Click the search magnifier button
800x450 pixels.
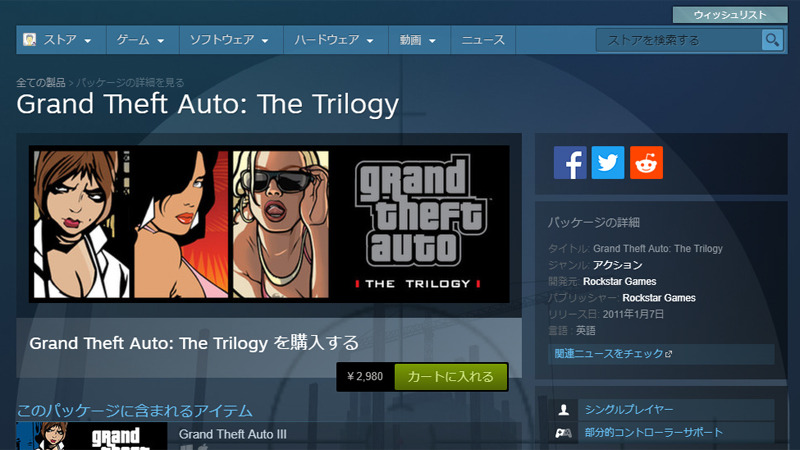pos(772,40)
